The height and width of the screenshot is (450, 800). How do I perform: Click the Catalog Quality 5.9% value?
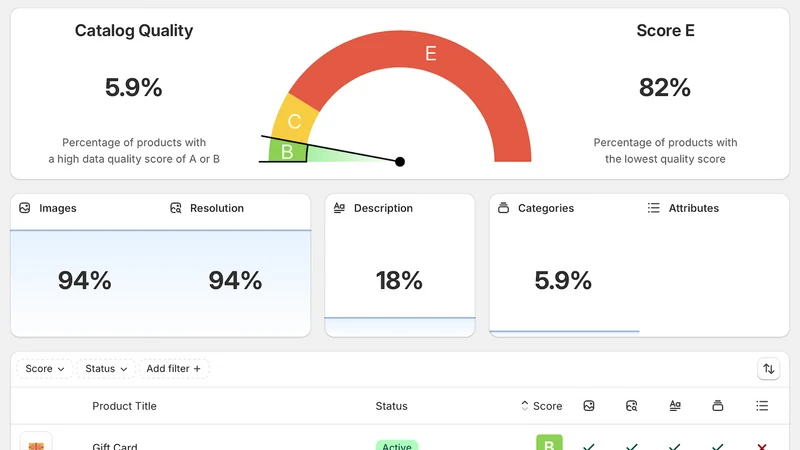click(x=134, y=87)
